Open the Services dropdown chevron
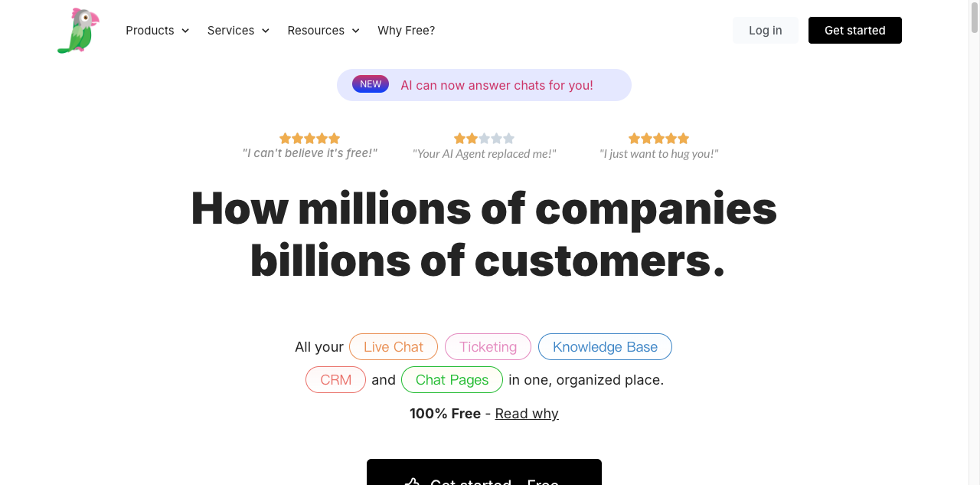The height and width of the screenshot is (485, 980). 266,31
